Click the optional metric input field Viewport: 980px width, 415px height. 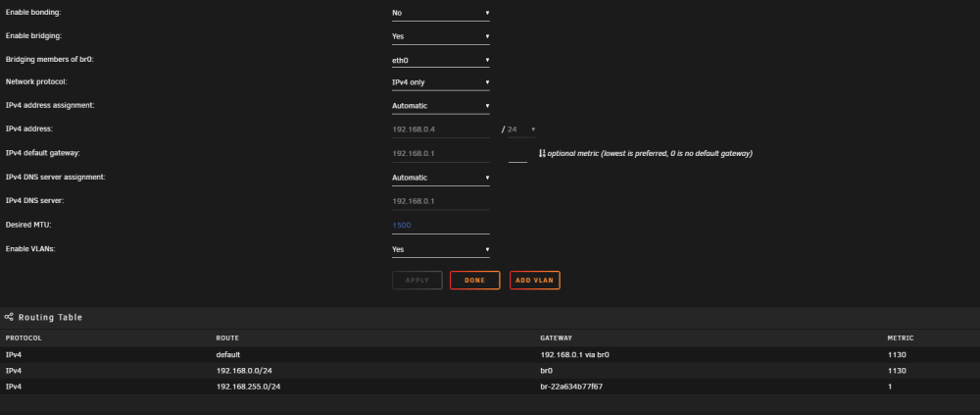pyautogui.click(x=517, y=154)
